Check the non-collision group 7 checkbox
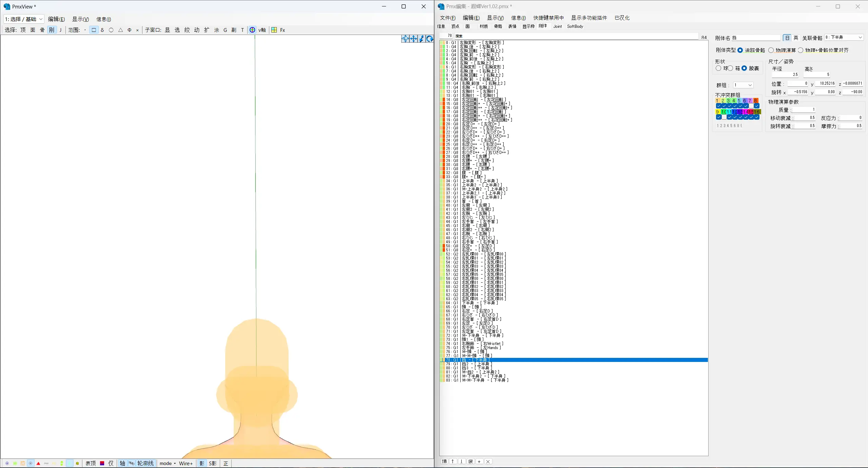This screenshot has width=868, height=468. (751, 106)
